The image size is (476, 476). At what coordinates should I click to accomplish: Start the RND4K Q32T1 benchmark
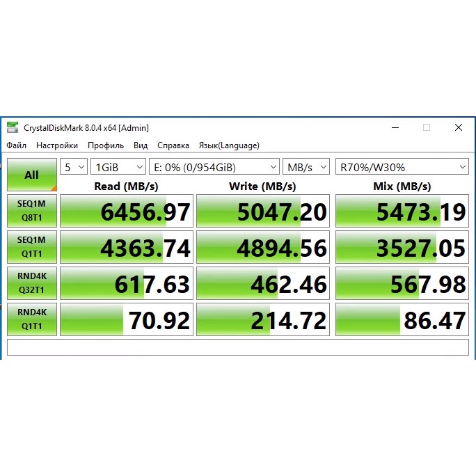click(31, 283)
